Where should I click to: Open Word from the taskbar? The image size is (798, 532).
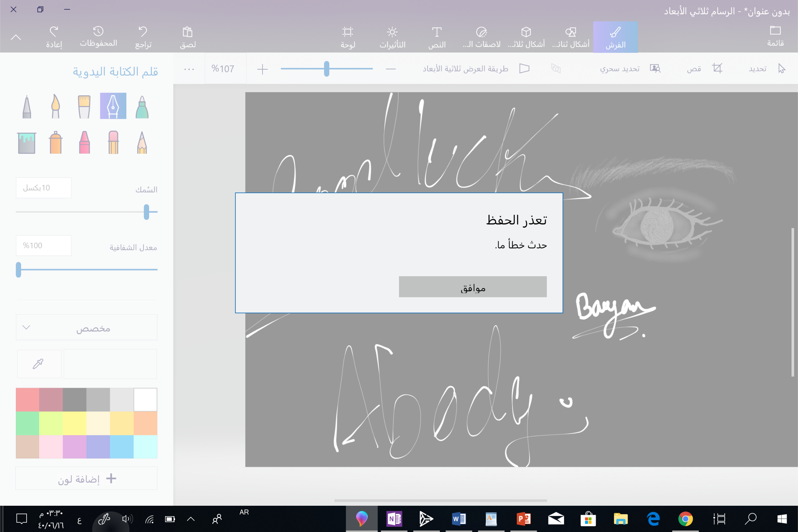(x=459, y=519)
